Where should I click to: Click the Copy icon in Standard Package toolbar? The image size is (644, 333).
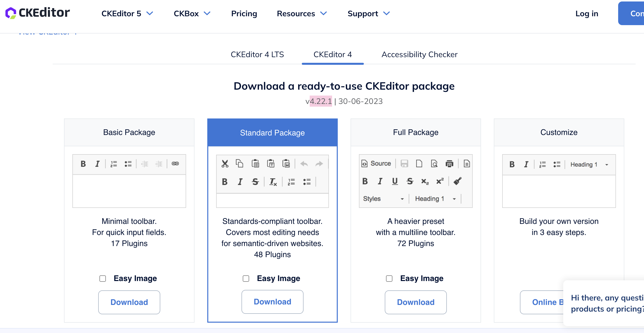[240, 164]
